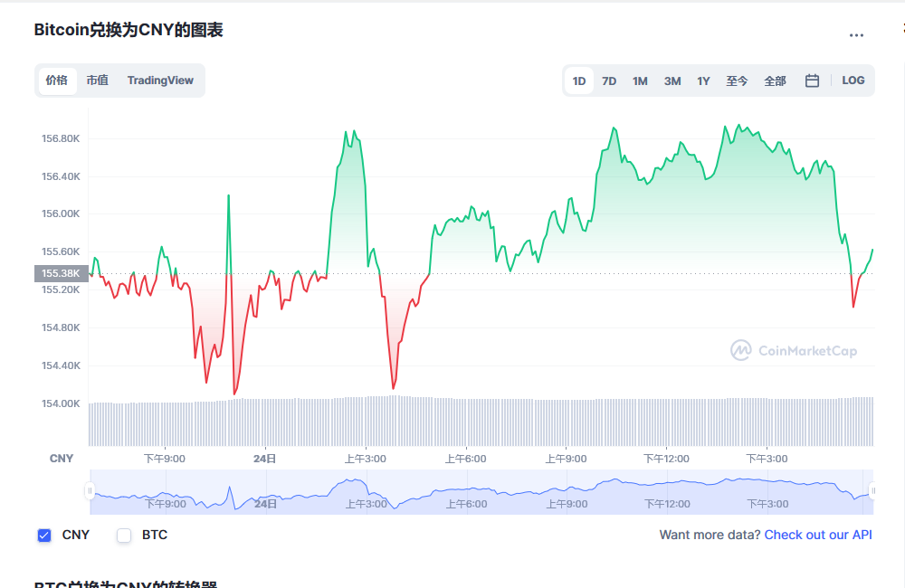Click the 156.40K axis label
Viewport: 905px width, 588px height.
pos(61,176)
